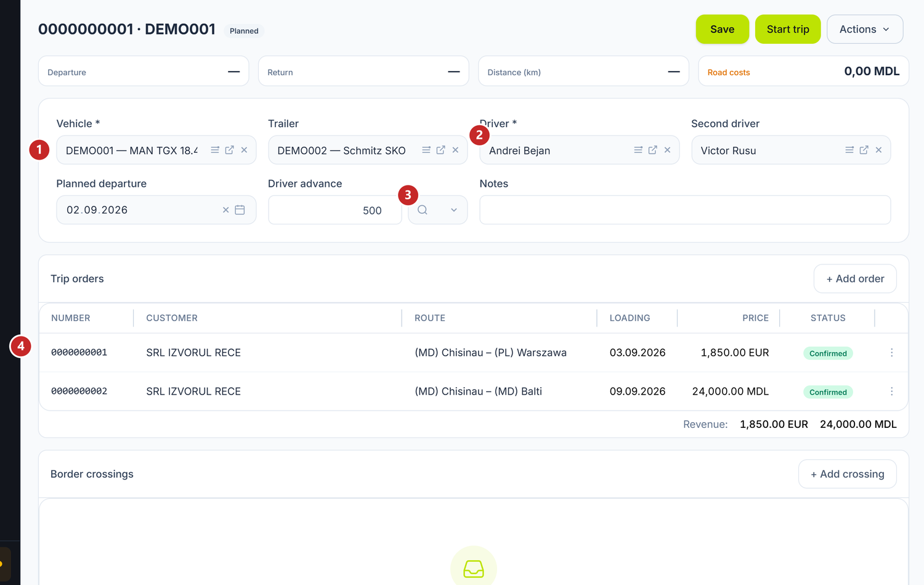Clear the Trailer field value

(x=455, y=150)
